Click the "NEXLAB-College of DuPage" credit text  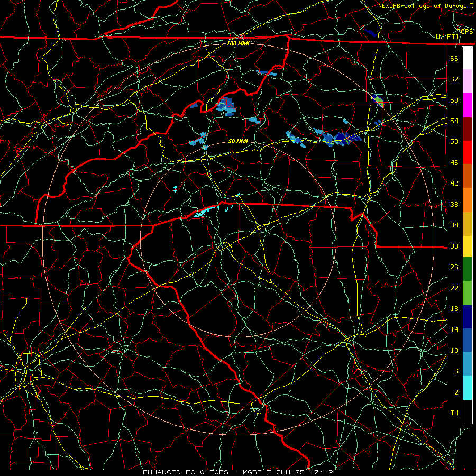[422, 6]
